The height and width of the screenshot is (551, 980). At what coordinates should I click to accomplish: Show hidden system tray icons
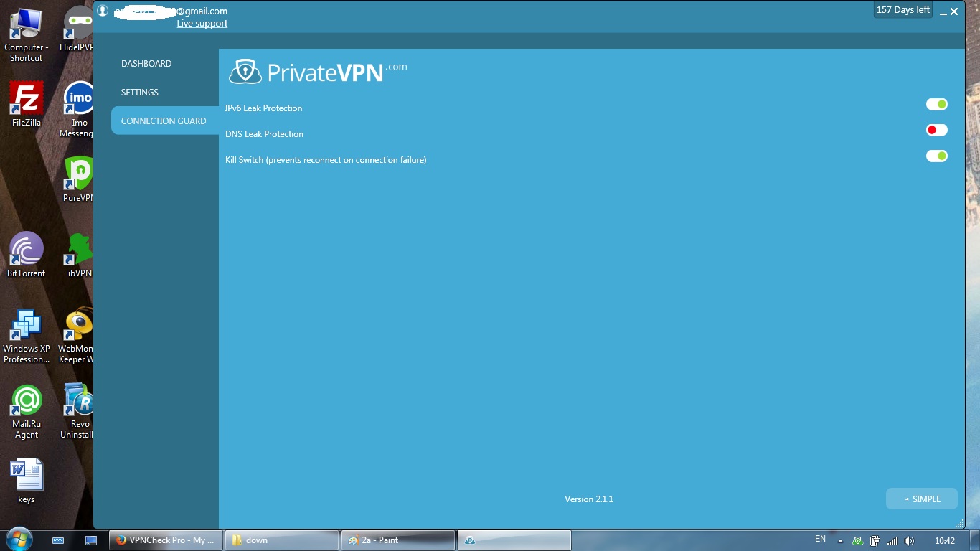point(840,541)
